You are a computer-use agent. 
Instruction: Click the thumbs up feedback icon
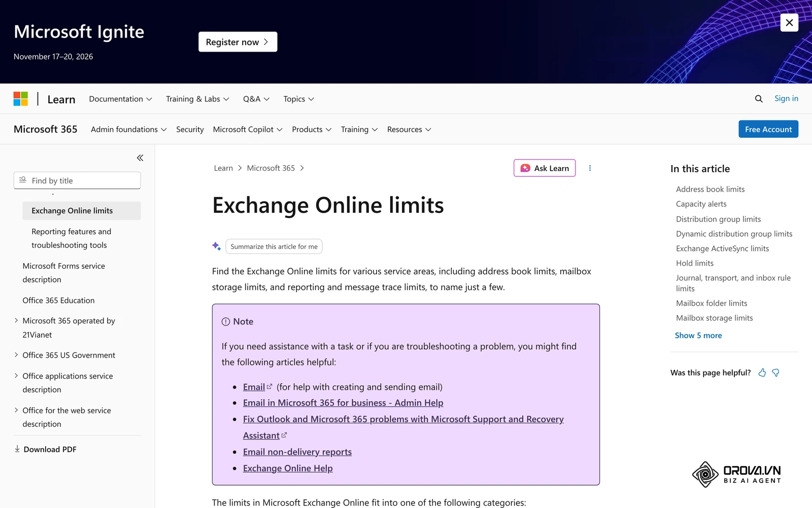coord(762,373)
